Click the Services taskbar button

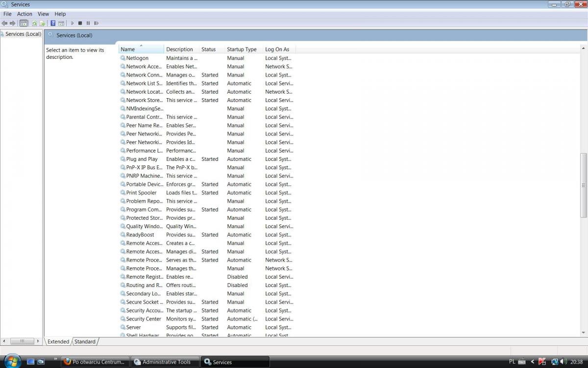[x=235, y=362]
